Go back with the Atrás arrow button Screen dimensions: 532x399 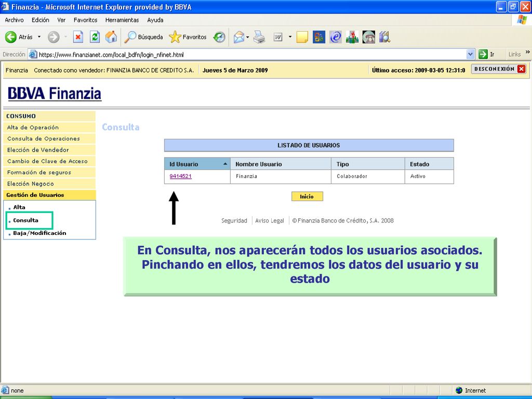click(19, 37)
